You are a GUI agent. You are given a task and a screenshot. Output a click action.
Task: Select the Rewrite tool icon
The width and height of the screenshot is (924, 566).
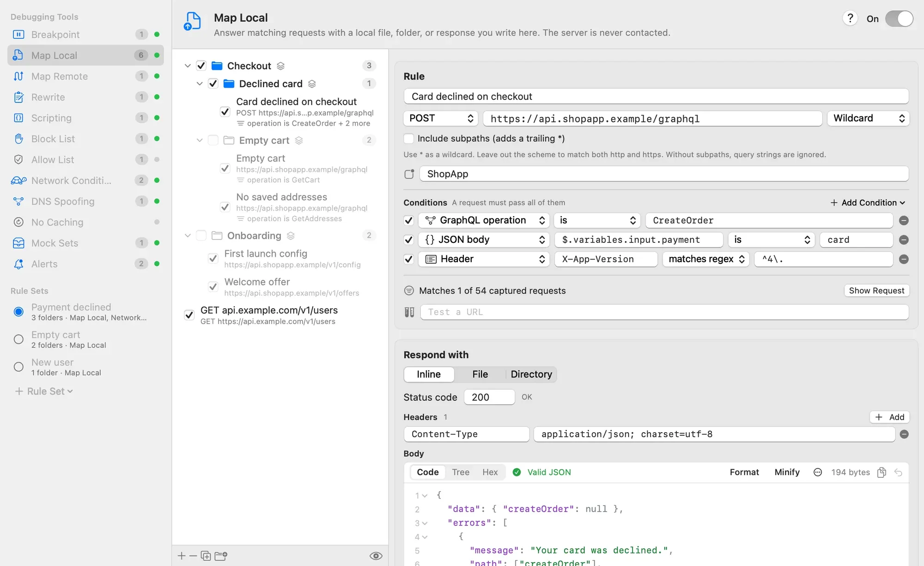coord(18,97)
